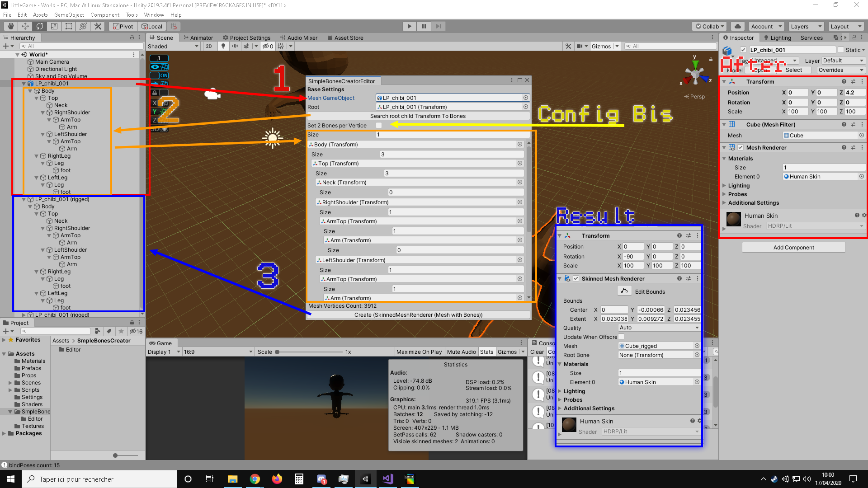Viewport: 868px width, 488px height.
Task: Click Create SkinnedMeshRenderer button
Action: (x=417, y=314)
